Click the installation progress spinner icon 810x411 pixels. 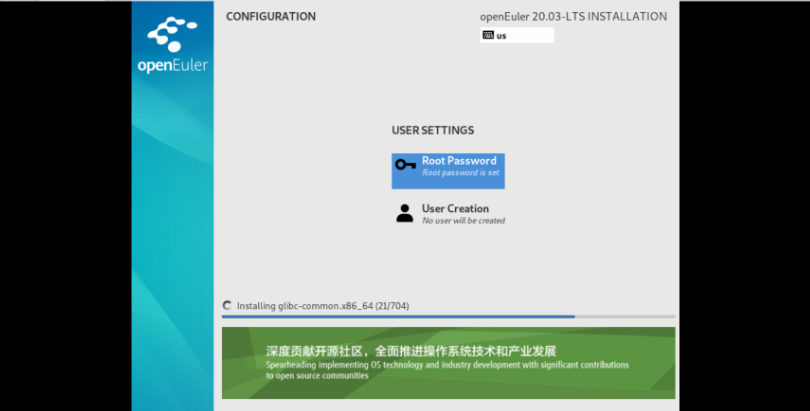point(227,305)
